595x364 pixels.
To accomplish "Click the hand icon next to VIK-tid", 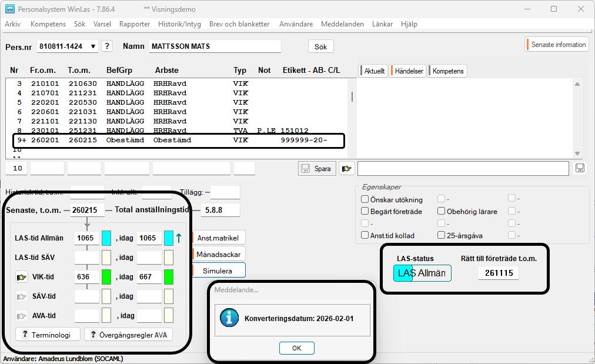I will tap(22, 277).
